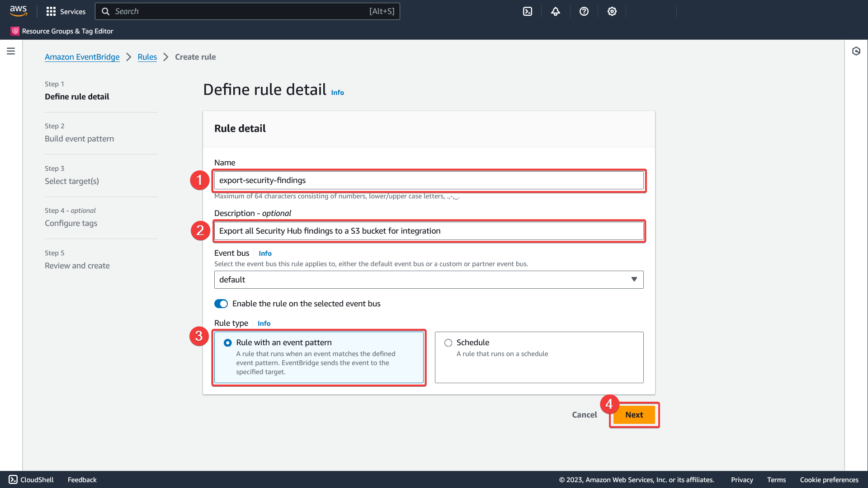Open the Terms footer link

coord(776,480)
